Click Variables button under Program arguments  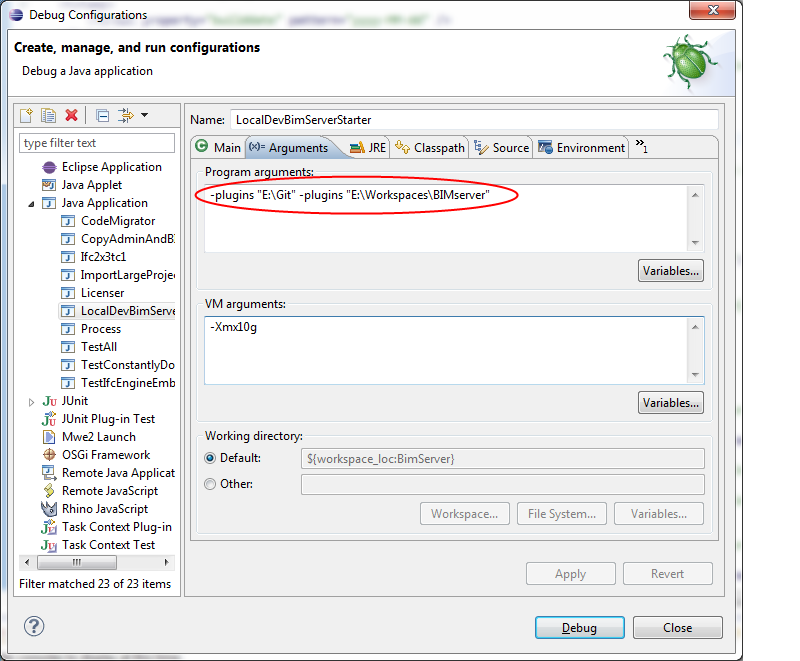(x=670, y=271)
